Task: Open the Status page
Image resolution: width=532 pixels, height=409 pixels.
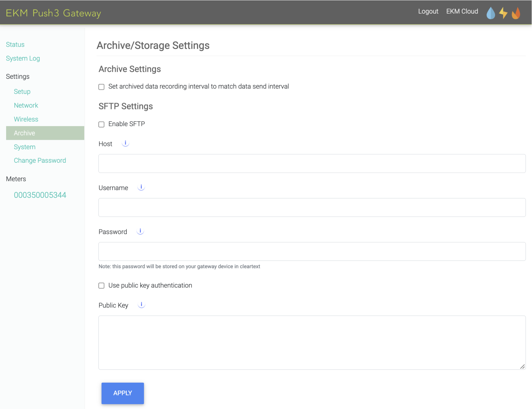Action: click(x=15, y=44)
